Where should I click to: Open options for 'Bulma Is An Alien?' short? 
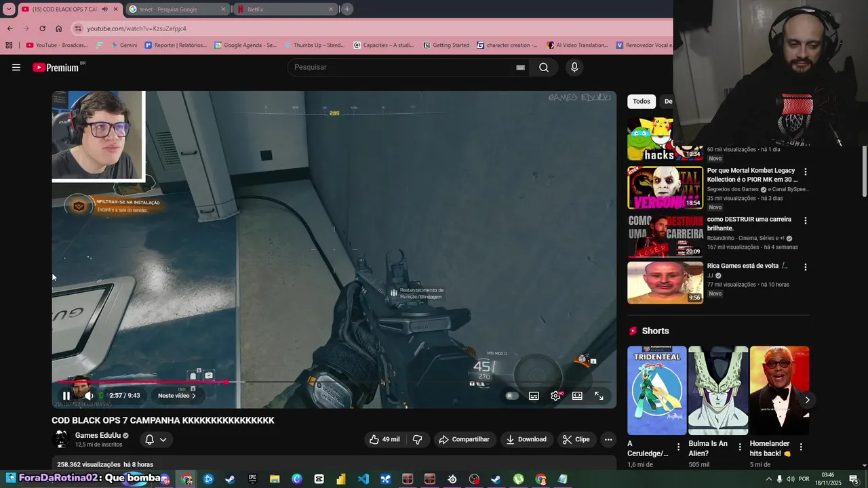pos(740,447)
